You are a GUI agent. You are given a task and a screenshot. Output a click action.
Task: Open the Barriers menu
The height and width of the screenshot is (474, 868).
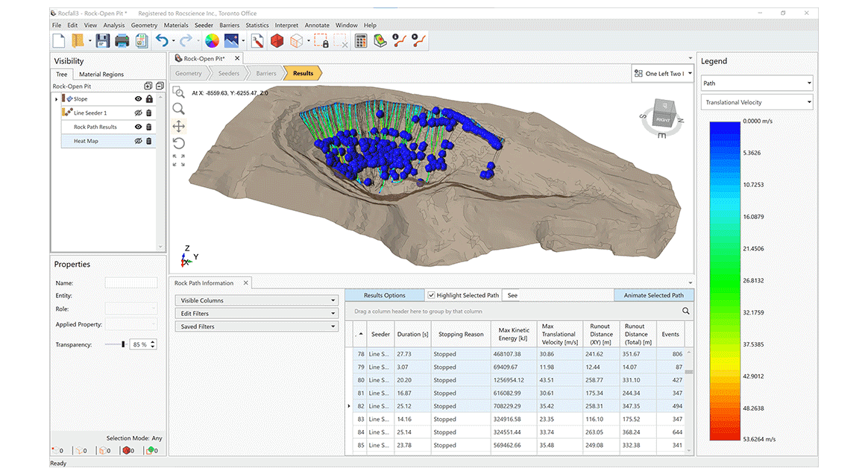pyautogui.click(x=229, y=25)
